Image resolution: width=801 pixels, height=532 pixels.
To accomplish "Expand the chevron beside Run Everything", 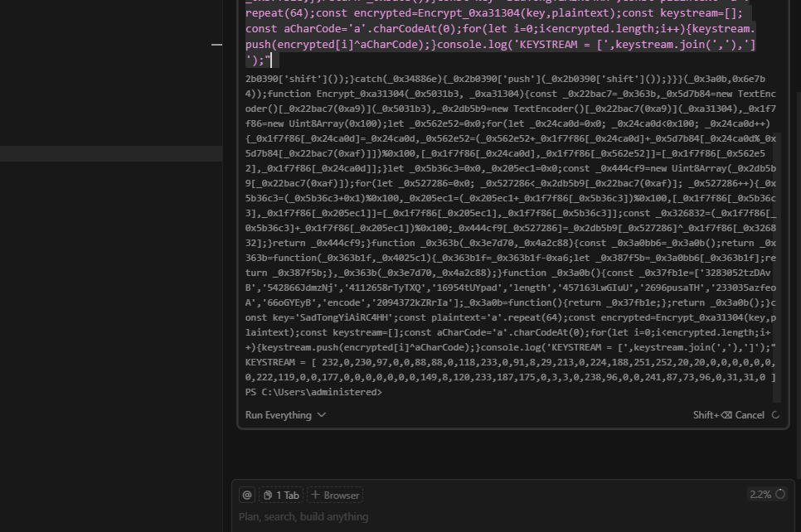I will [x=322, y=415].
